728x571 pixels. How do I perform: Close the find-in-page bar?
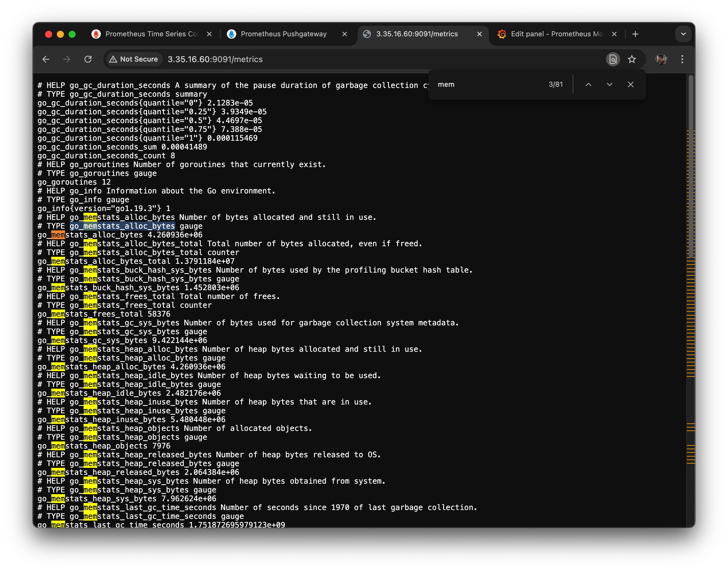click(630, 85)
